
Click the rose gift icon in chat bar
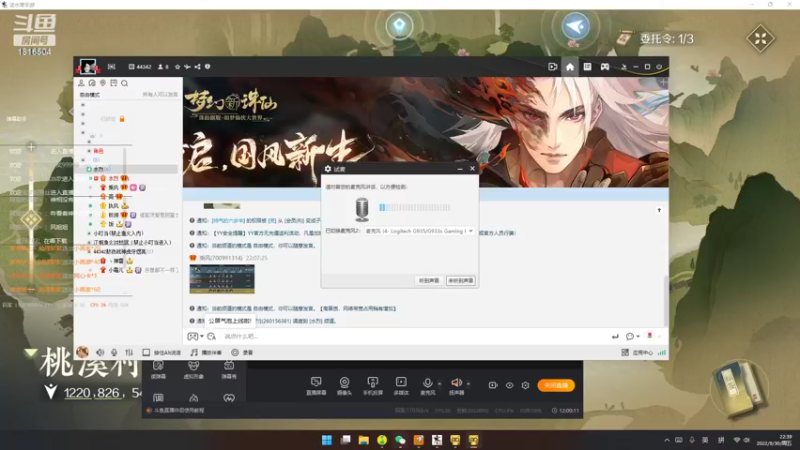point(649,336)
